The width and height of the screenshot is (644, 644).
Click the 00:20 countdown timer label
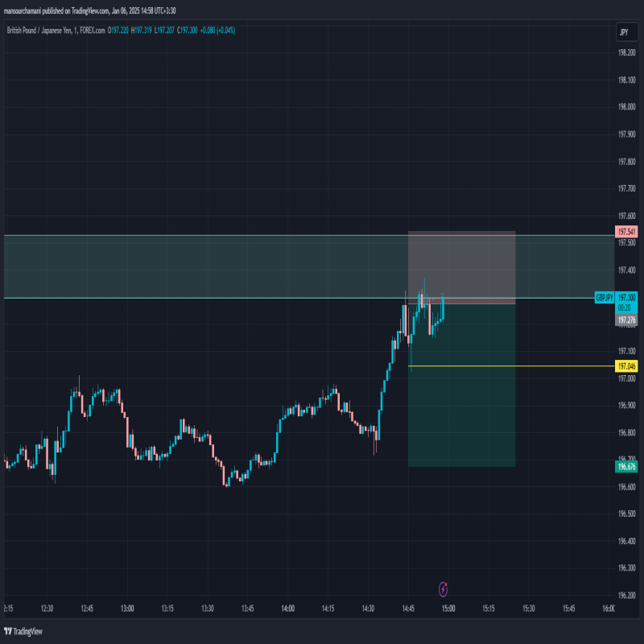point(625,308)
